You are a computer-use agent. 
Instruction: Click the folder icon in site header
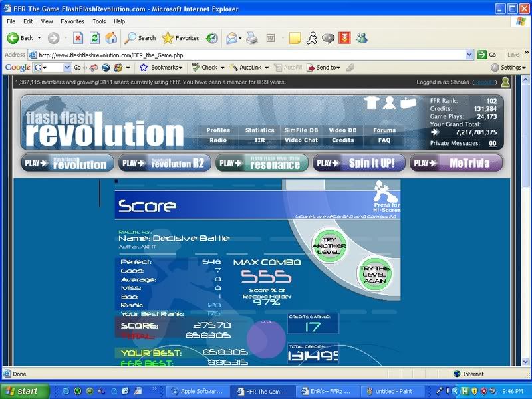(408, 103)
